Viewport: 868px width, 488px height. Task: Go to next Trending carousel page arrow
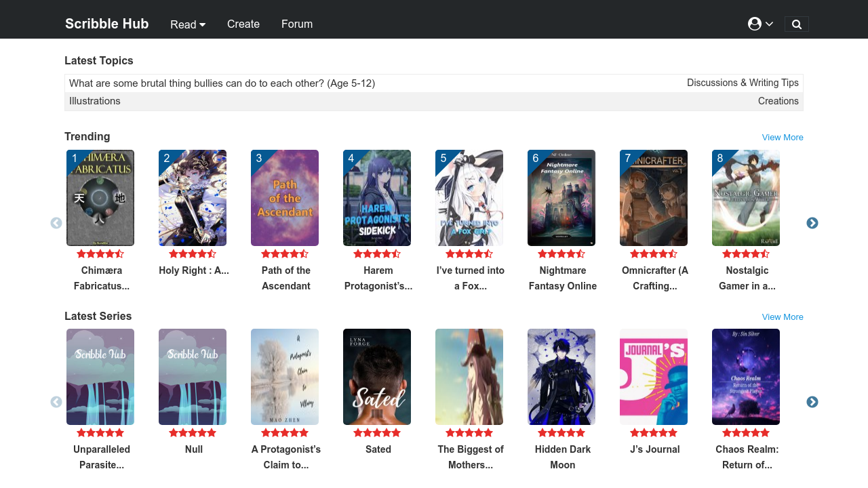(x=812, y=223)
